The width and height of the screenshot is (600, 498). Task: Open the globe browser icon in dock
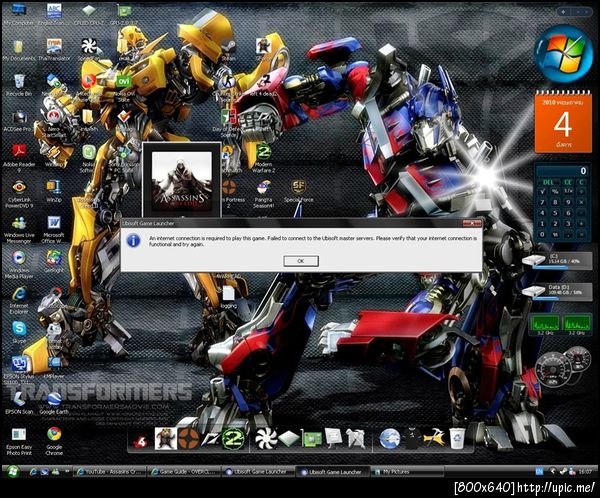point(390,439)
